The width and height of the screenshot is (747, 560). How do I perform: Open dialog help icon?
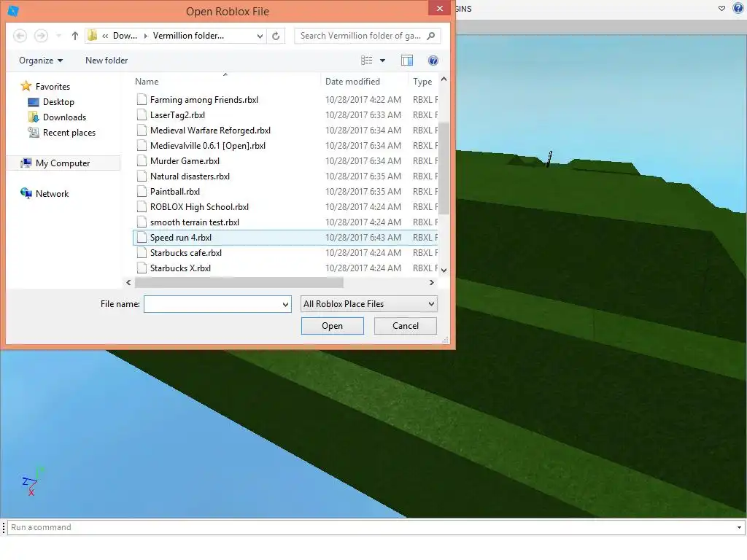433,61
